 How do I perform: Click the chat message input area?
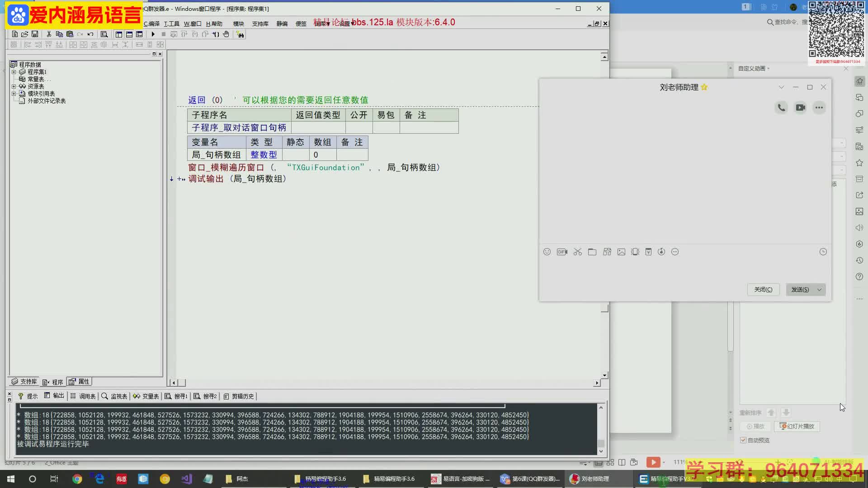[685, 270]
